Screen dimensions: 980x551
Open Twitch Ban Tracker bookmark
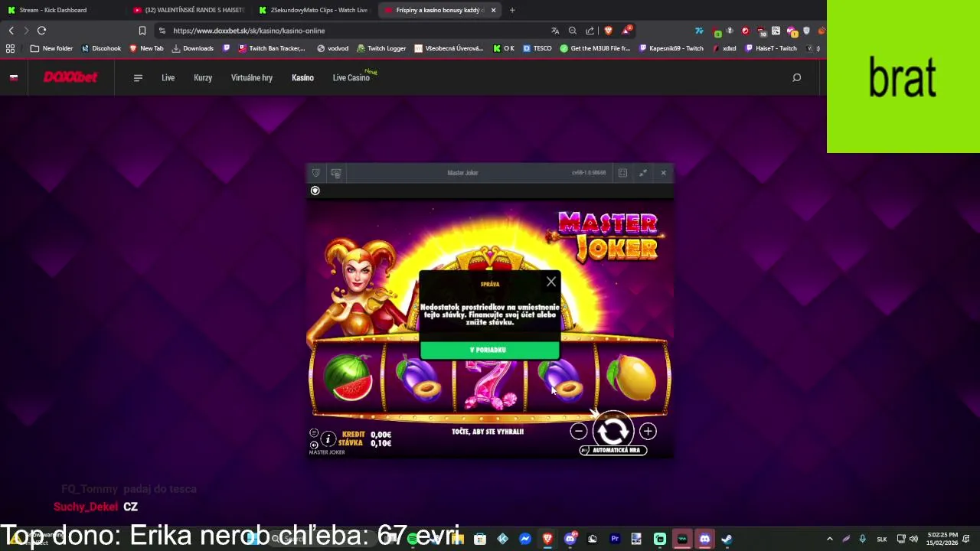[x=272, y=48]
